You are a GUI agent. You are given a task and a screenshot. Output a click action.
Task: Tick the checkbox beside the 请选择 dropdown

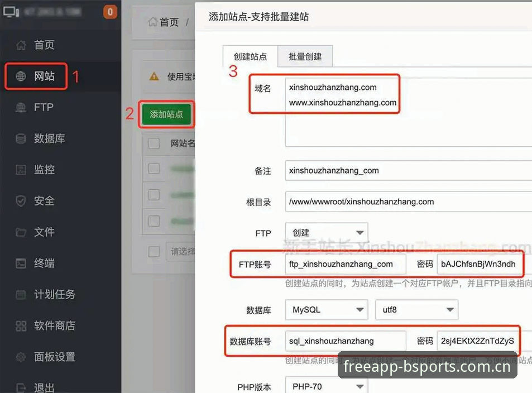click(154, 251)
